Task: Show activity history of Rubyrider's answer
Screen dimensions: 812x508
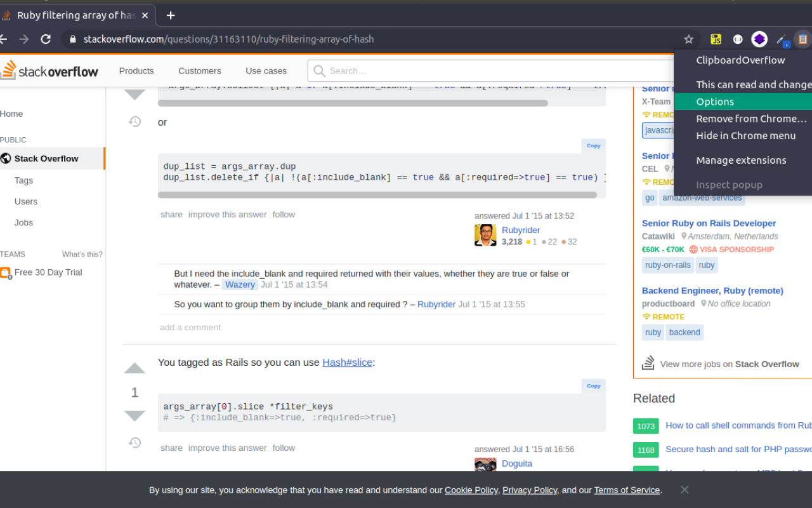Action: [x=134, y=121]
